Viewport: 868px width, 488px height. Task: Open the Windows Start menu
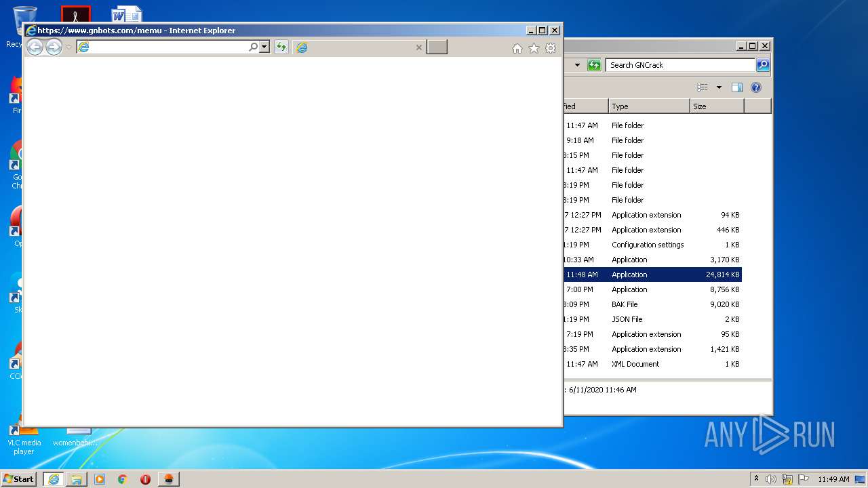(x=19, y=479)
